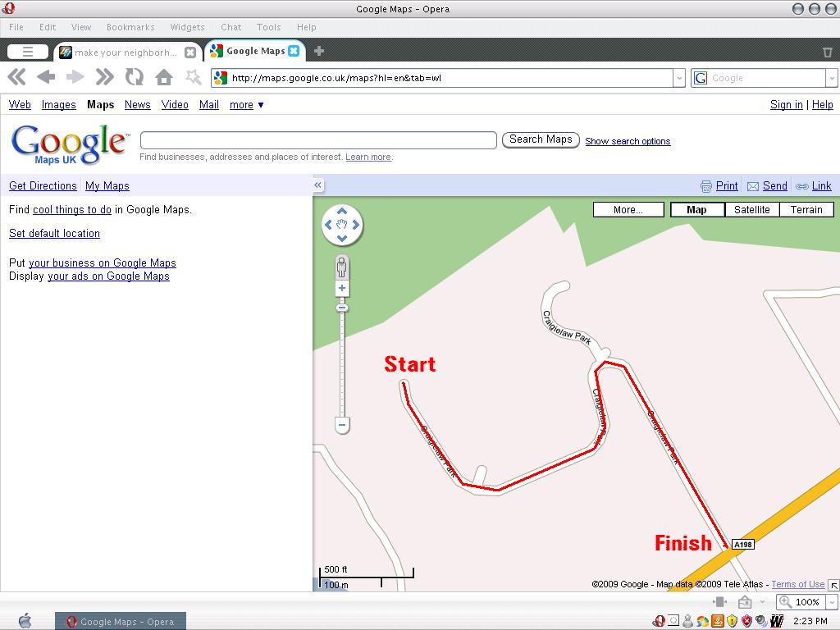Viewport: 840px width, 630px height.
Task: Click Set default location
Action: pos(54,233)
